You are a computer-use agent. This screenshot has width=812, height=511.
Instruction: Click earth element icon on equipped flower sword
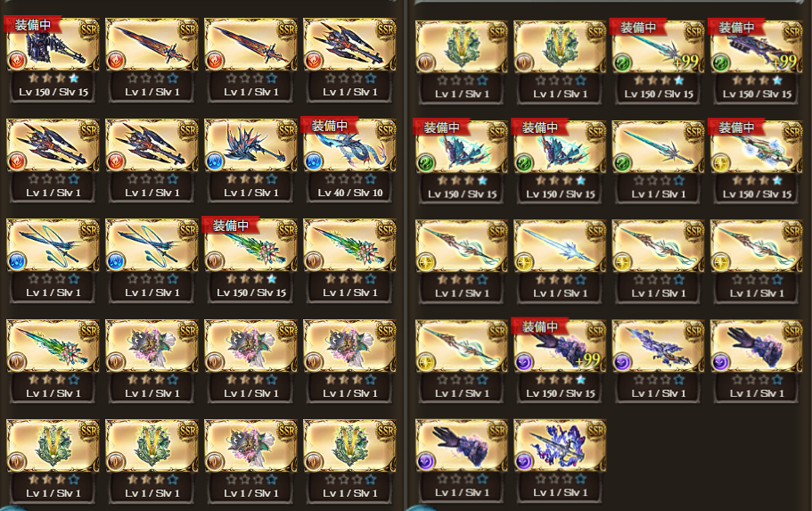pos(215,261)
